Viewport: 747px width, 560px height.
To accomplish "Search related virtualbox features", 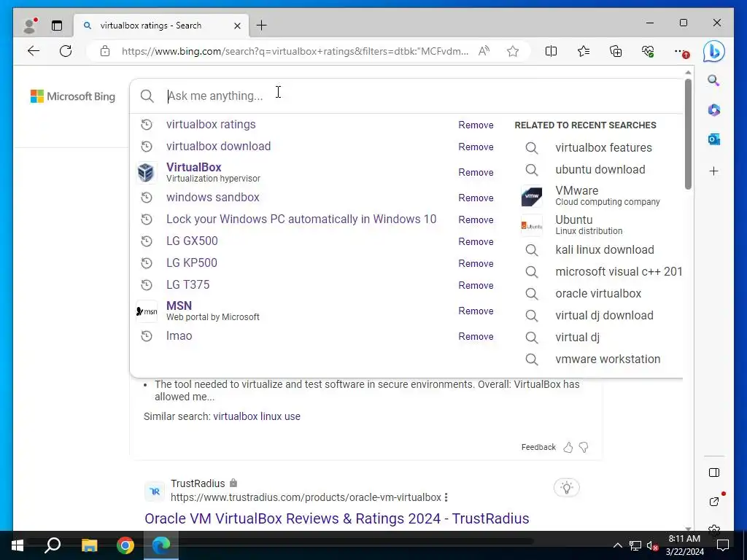I will tap(603, 147).
